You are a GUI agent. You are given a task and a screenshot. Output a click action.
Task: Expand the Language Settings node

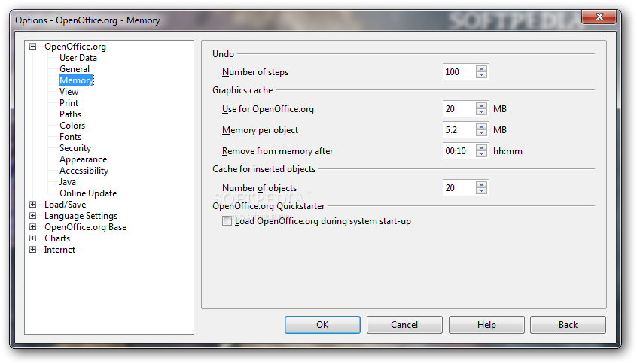pyautogui.click(x=33, y=216)
